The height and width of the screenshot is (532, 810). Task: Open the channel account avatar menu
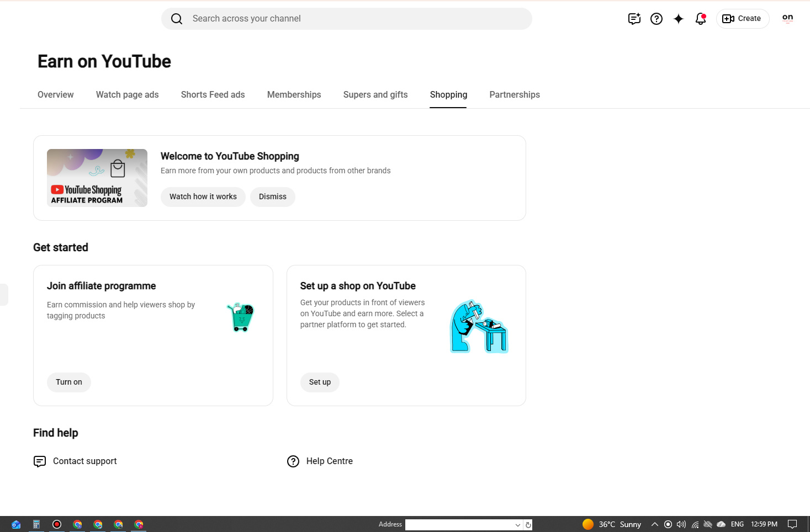coord(788,19)
